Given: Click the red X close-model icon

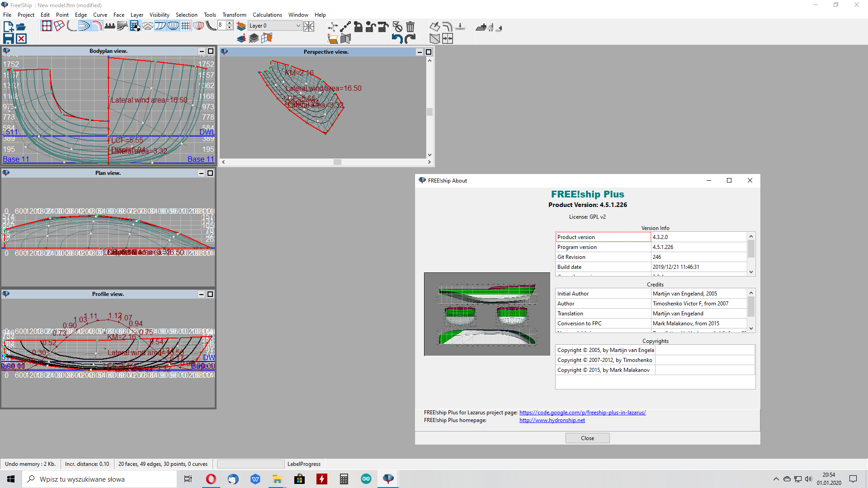Looking at the screenshot, I should (x=21, y=38).
